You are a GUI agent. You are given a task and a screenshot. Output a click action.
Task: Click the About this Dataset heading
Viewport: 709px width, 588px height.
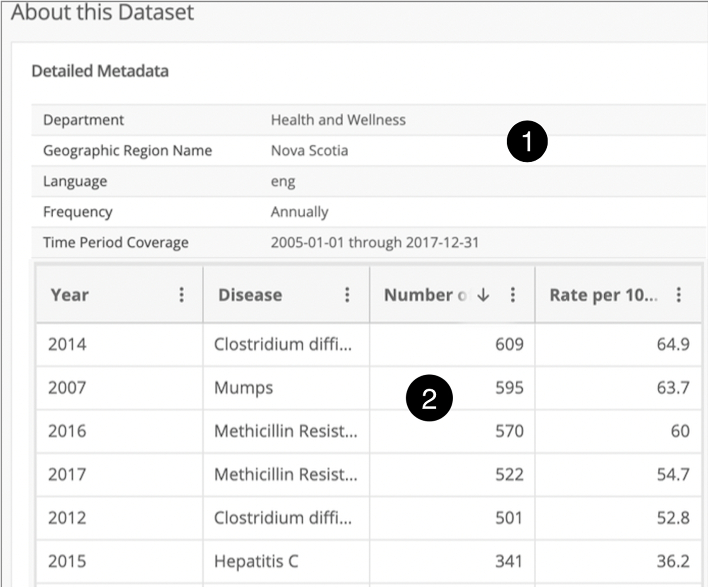(102, 12)
